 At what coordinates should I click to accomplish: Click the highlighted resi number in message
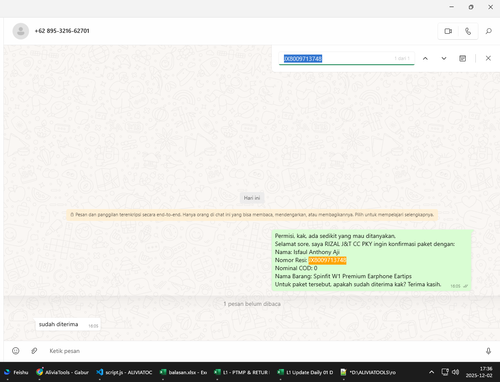coord(327,260)
